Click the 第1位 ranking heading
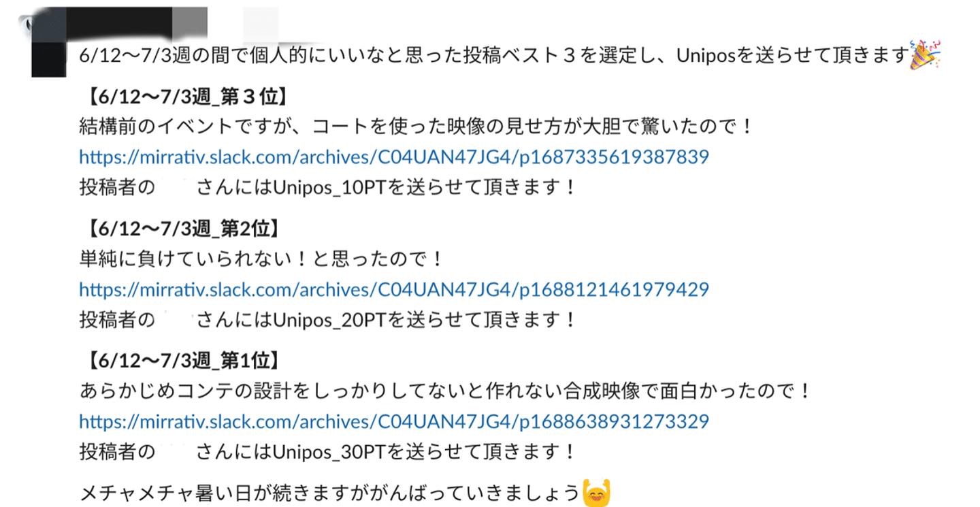This screenshot has height=507, width=980. pyautogui.click(x=180, y=361)
